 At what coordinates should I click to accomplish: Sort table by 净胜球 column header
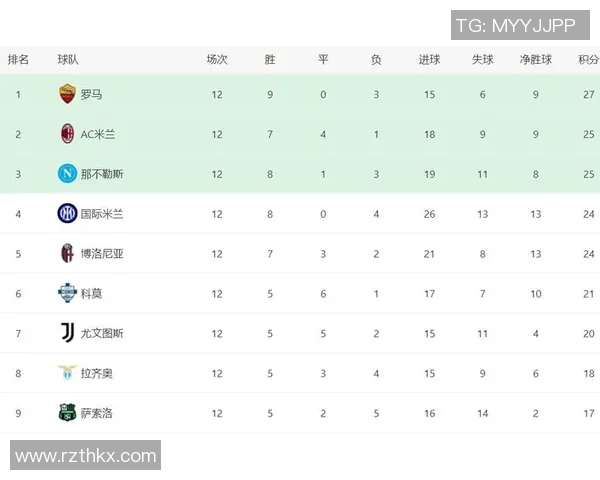[x=536, y=60]
